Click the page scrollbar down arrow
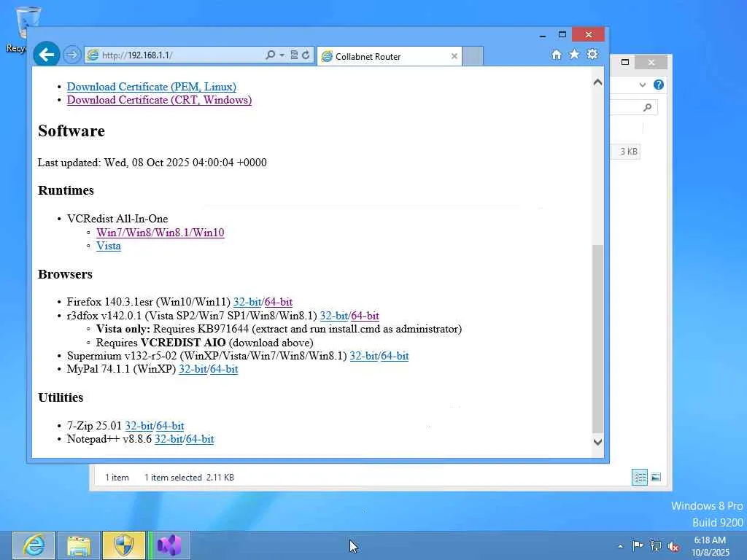The width and height of the screenshot is (747, 560). tap(597, 442)
